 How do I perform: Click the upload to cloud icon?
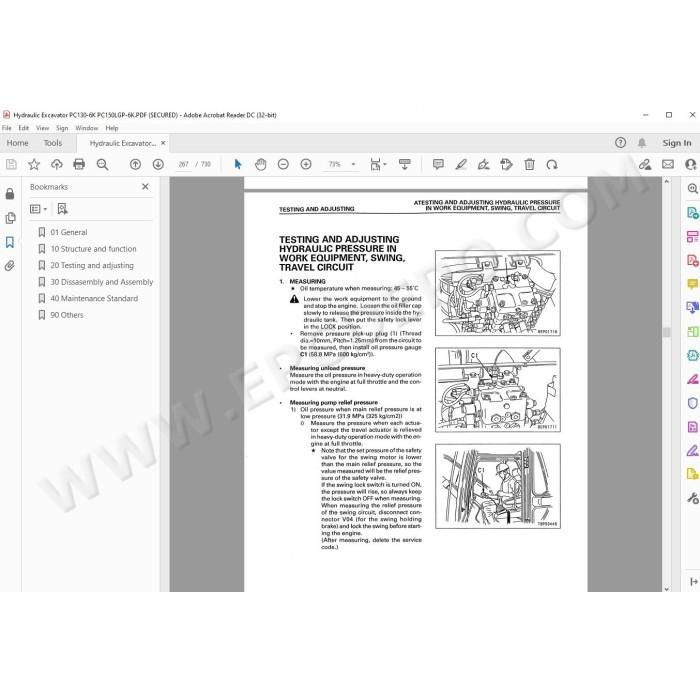[57, 165]
